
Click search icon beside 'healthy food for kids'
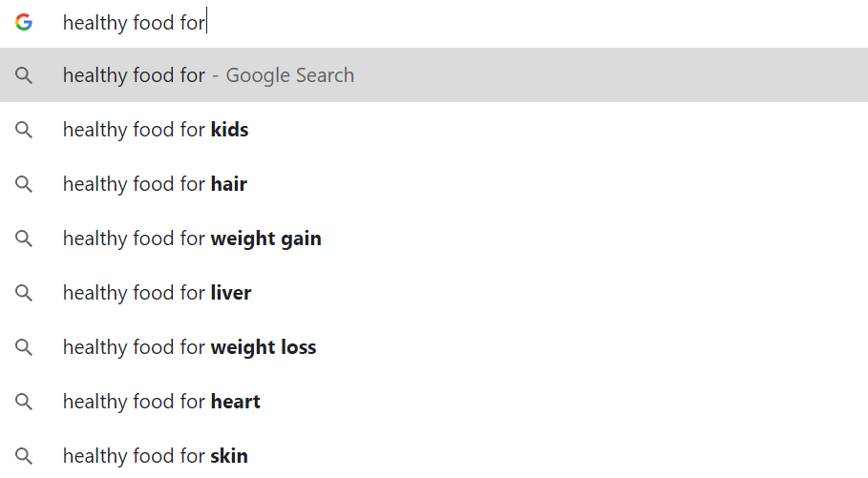coord(24,130)
